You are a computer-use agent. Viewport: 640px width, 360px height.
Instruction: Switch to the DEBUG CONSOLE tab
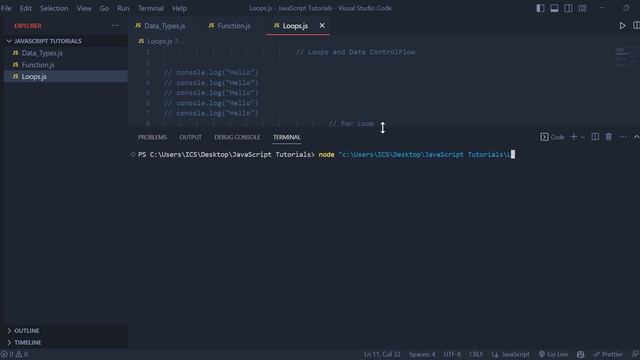point(237,137)
